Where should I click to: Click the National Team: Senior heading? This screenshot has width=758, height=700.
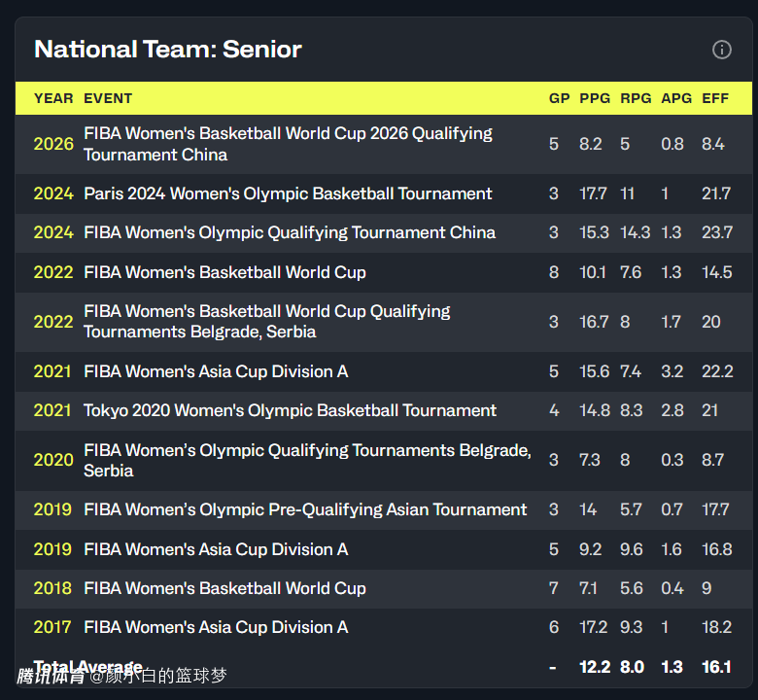click(x=168, y=49)
